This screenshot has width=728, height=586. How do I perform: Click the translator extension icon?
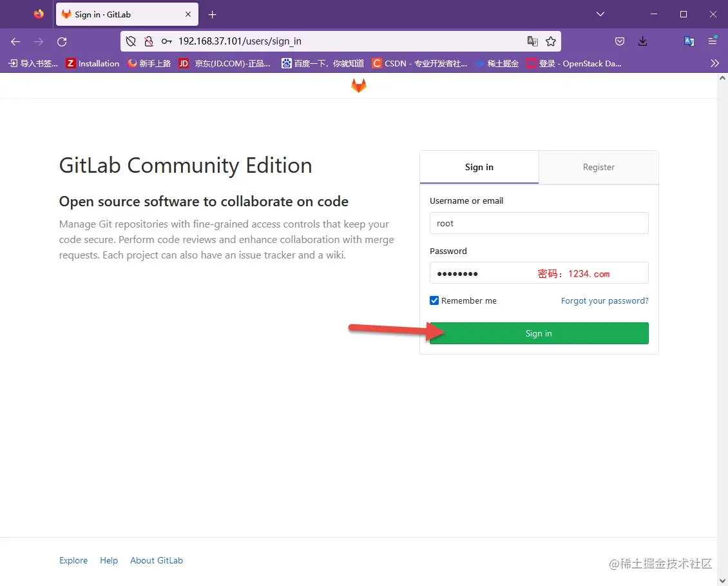pyautogui.click(x=689, y=41)
